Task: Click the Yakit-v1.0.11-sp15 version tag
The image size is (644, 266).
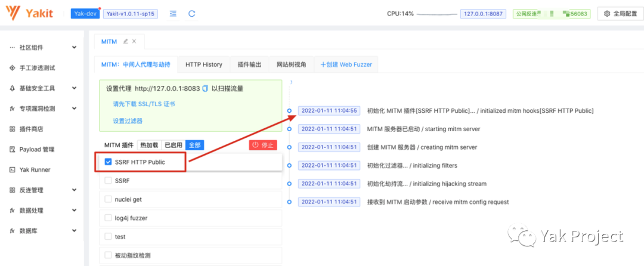Action: (130, 14)
